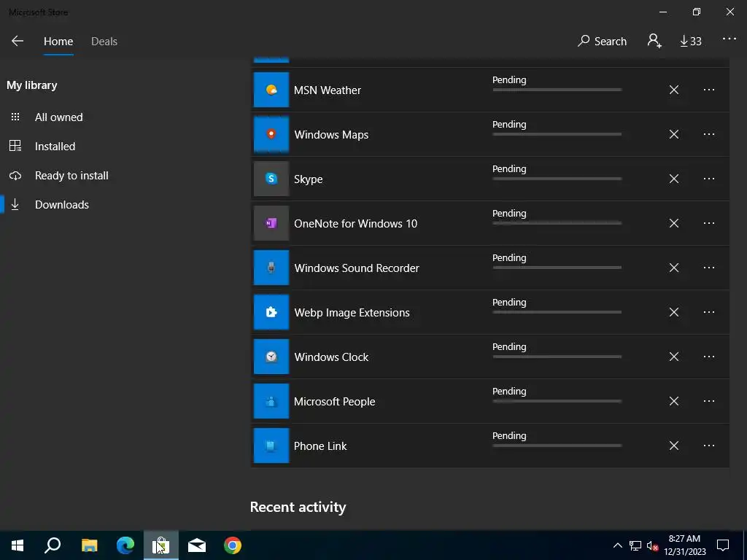The image size is (747, 560).
Task: Open the Mail app from the taskbar
Action: tap(197, 545)
